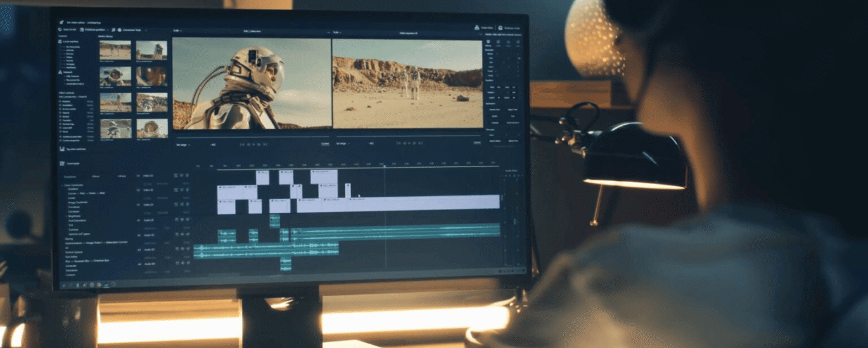Open the Set range dropdown under left preview
The image size is (868, 348).
click(x=182, y=144)
